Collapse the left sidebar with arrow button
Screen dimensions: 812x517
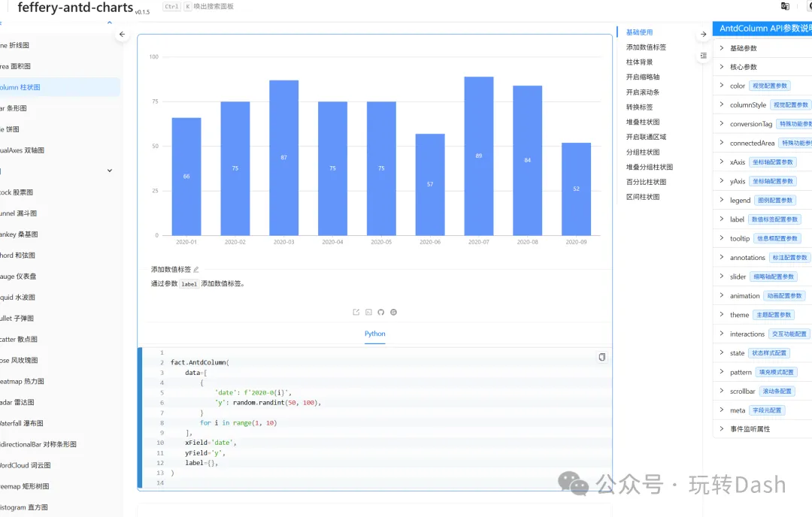pyautogui.click(x=123, y=35)
